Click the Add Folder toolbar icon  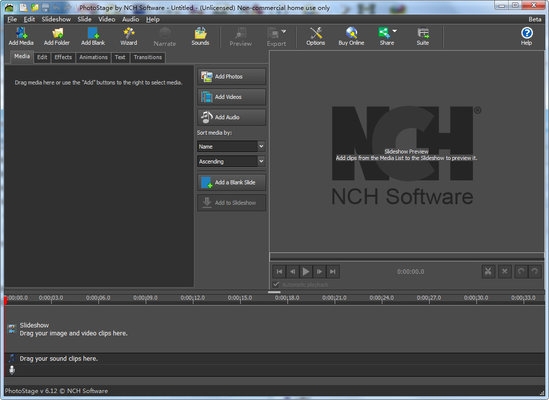coord(57,36)
